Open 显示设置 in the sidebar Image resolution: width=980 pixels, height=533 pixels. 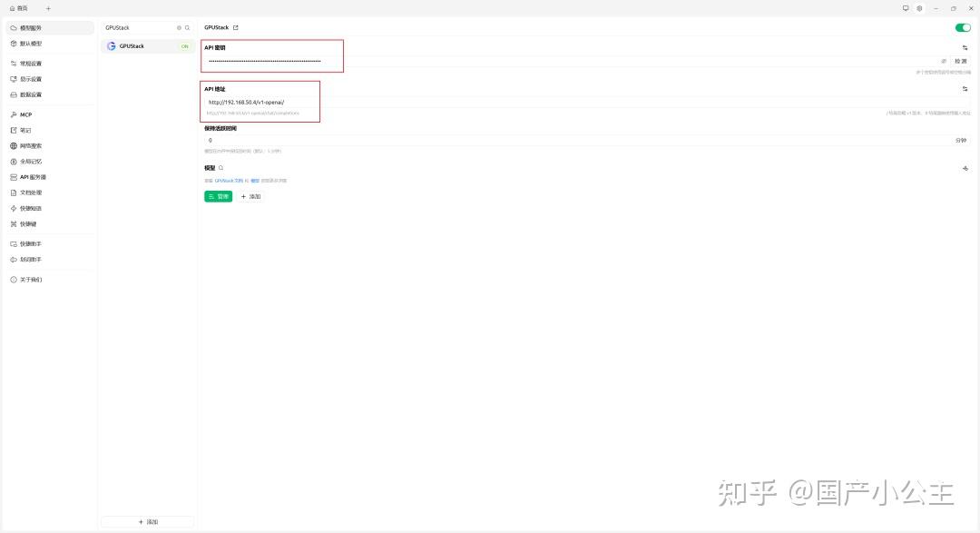pyautogui.click(x=50, y=79)
